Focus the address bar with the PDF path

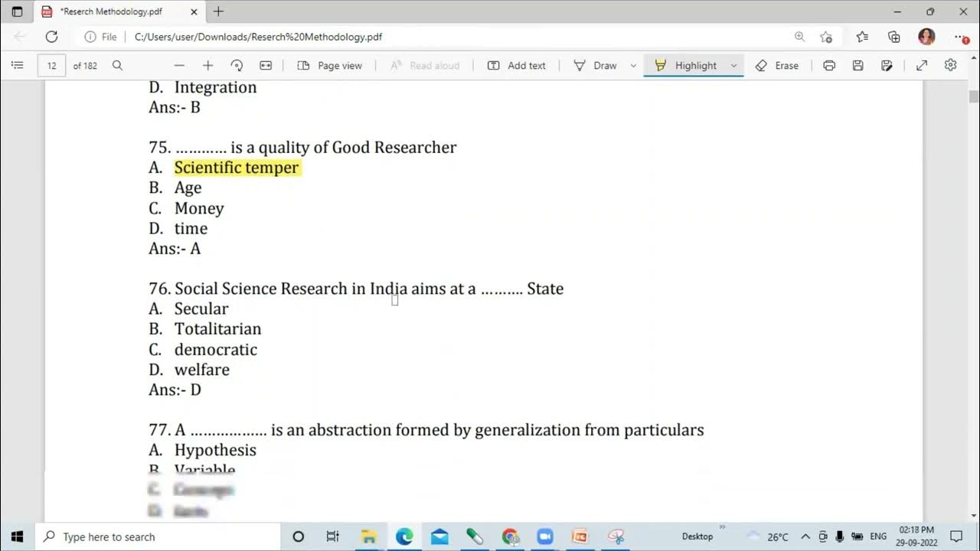coord(258,37)
